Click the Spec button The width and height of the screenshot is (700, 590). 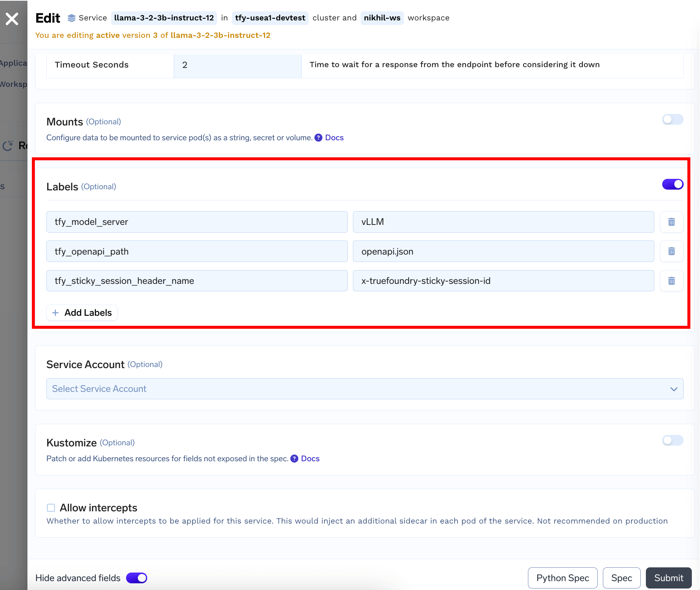click(x=621, y=578)
